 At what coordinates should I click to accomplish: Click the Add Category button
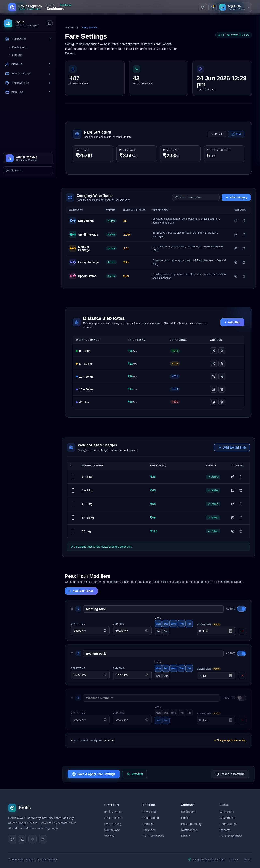[x=236, y=198]
